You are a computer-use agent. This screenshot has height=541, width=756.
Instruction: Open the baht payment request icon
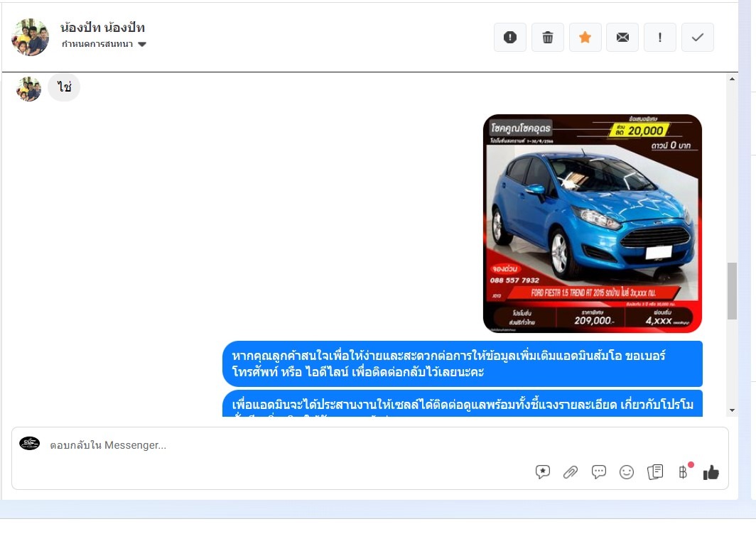click(x=684, y=471)
